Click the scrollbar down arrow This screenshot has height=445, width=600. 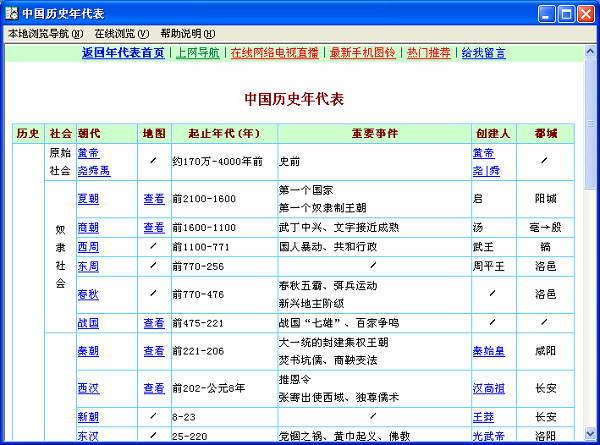(x=590, y=434)
